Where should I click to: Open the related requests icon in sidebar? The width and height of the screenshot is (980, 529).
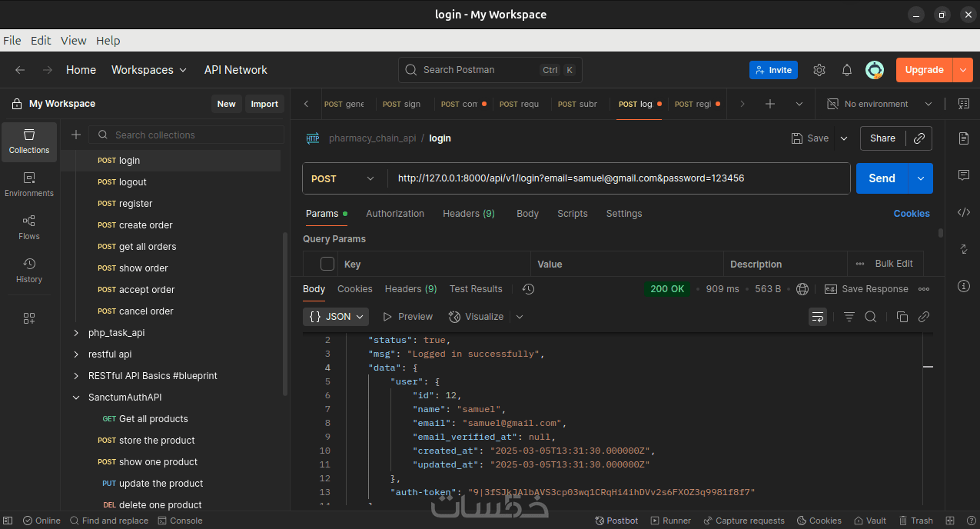tap(964, 249)
